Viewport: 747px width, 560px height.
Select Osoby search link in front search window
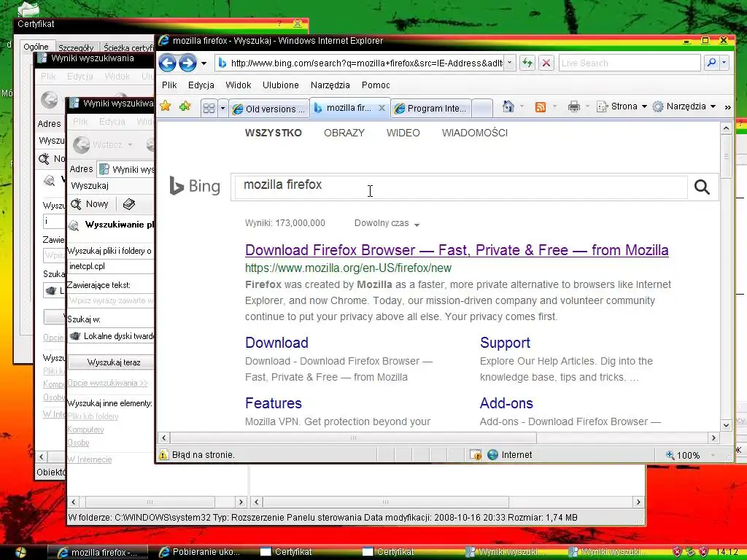78,443
